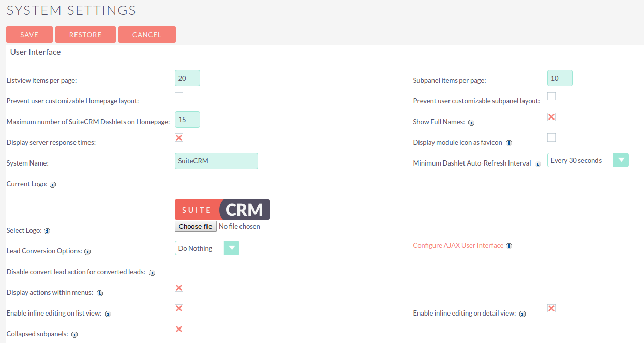Click the Restore button
The width and height of the screenshot is (644, 343).
point(85,35)
